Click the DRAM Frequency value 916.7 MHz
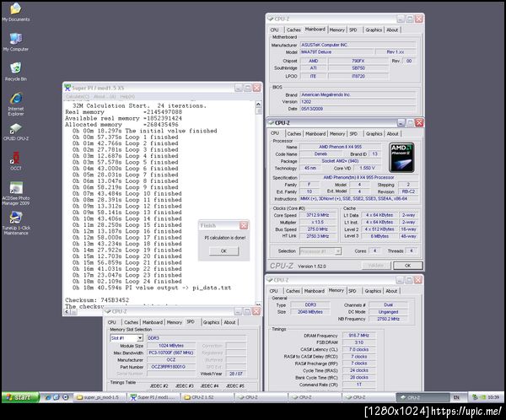The width and height of the screenshot is (506, 420). pos(359,336)
